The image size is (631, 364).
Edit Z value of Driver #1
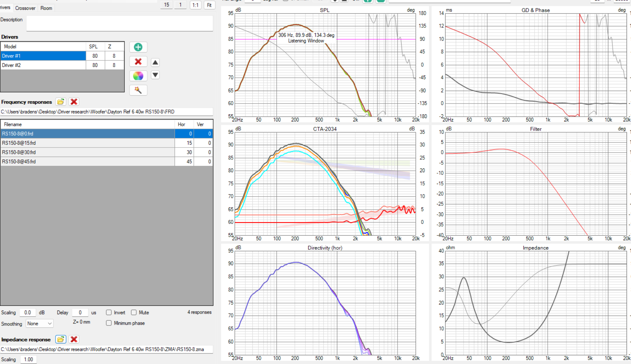114,56
